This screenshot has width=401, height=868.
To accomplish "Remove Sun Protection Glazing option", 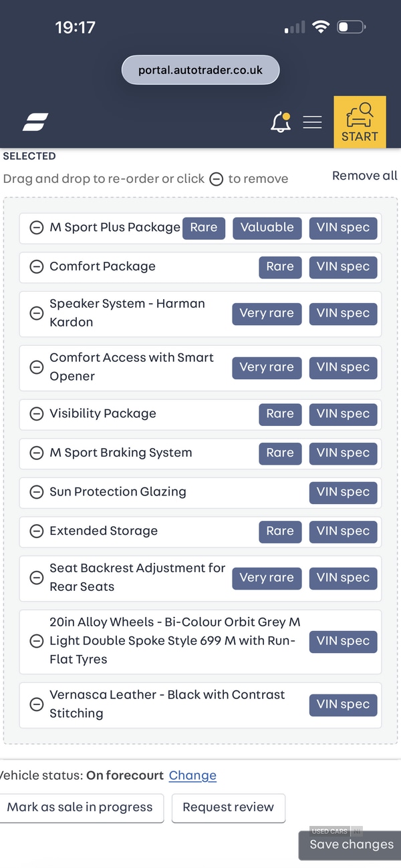I will [37, 493].
